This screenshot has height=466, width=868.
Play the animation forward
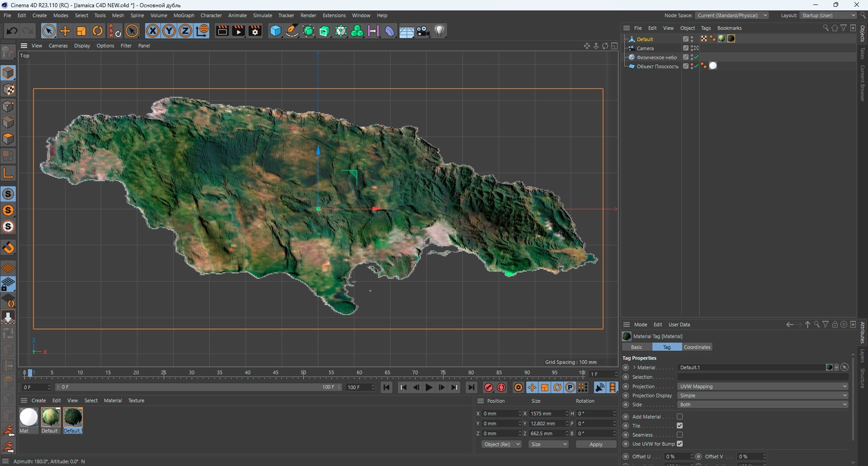429,387
